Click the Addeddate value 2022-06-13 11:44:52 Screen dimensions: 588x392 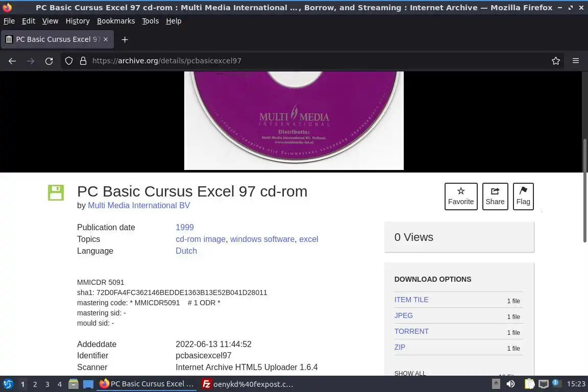[213, 345]
